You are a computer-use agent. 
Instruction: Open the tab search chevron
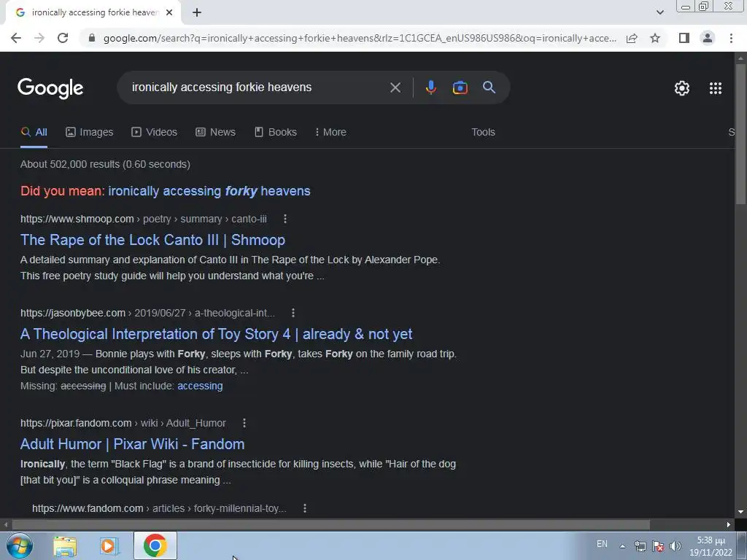(x=659, y=13)
